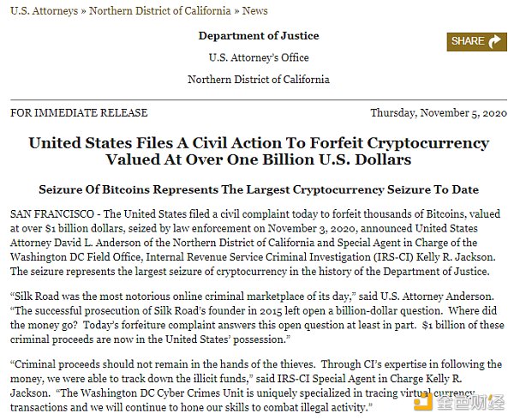Screen dimensions: 514x420
Task: Click the word SAN FRANCISCO in first paragraph
Action: coord(52,214)
